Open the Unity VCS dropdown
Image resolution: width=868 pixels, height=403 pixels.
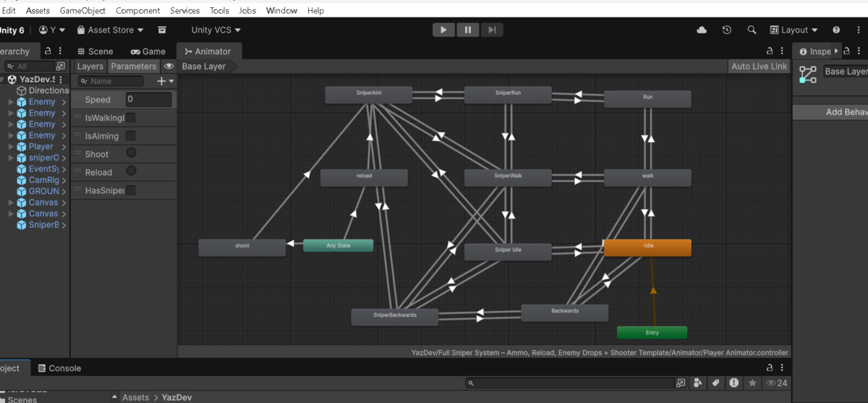216,30
